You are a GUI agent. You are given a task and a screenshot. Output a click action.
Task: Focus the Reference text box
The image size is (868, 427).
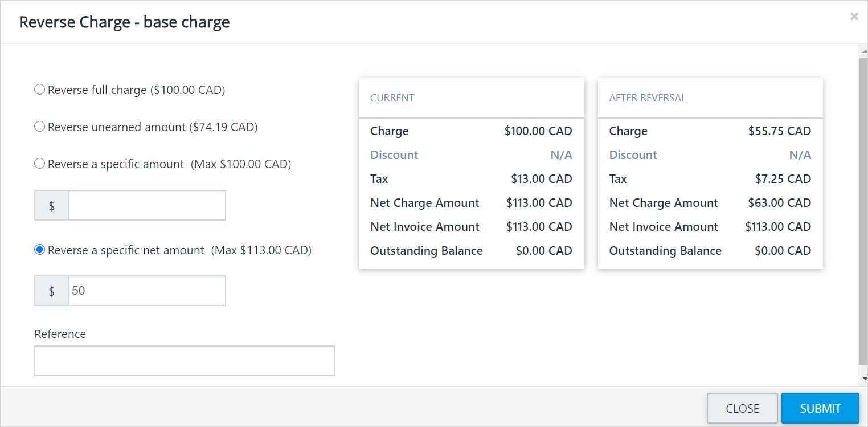(x=185, y=361)
